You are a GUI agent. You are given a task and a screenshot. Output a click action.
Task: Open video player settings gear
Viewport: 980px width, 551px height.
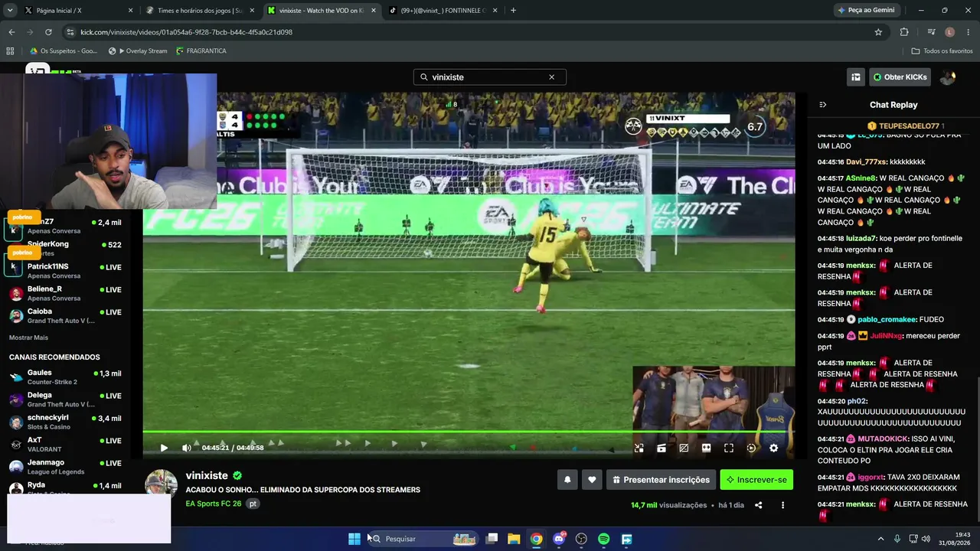coord(773,448)
